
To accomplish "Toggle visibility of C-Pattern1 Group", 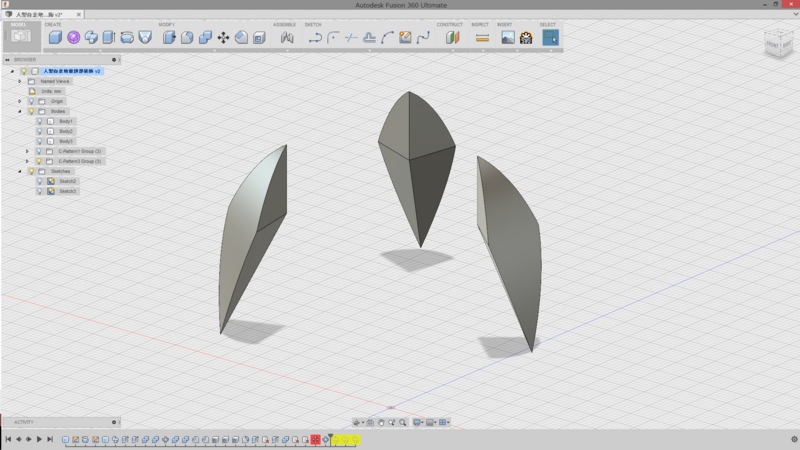I will click(39, 152).
